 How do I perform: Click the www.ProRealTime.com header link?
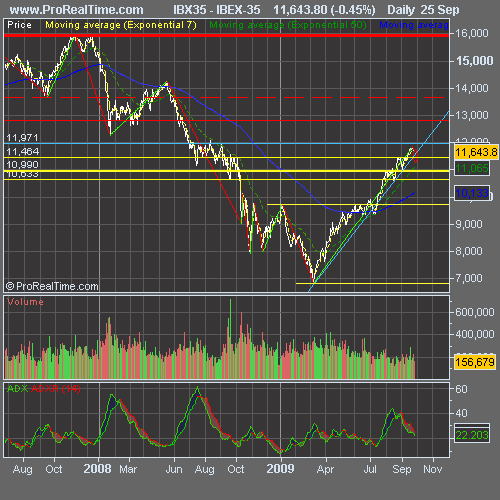pos(76,10)
